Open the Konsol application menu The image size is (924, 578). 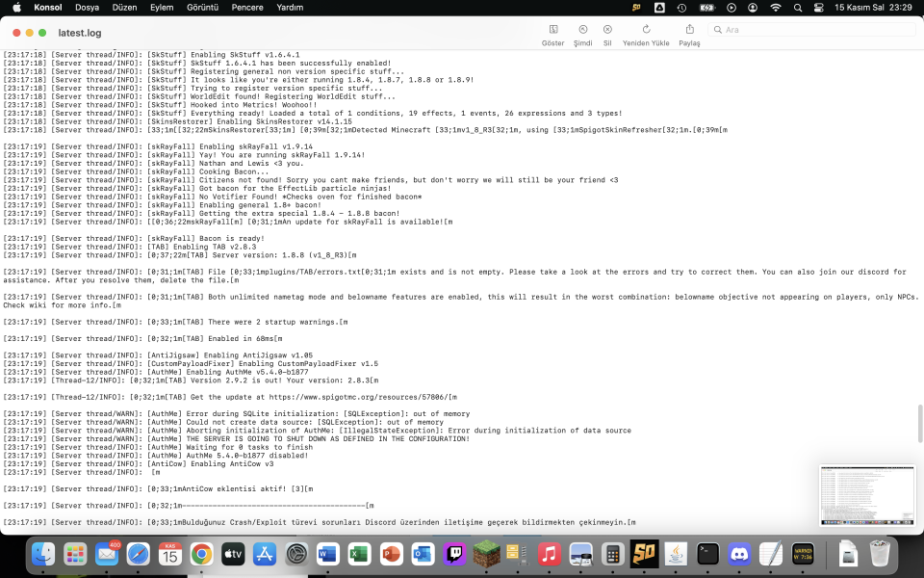[x=48, y=8]
